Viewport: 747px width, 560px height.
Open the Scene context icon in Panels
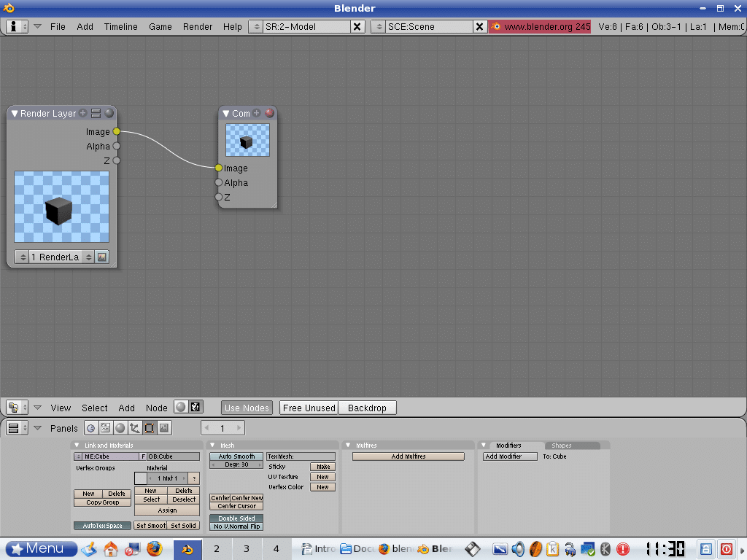pos(163,428)
